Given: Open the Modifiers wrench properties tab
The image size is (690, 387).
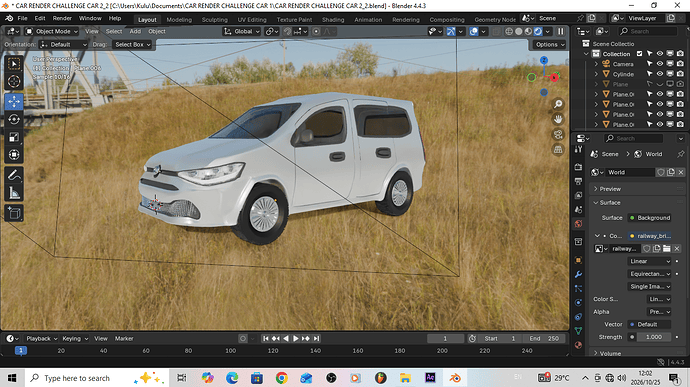Looking at the screenshot, I should point(579,274).
